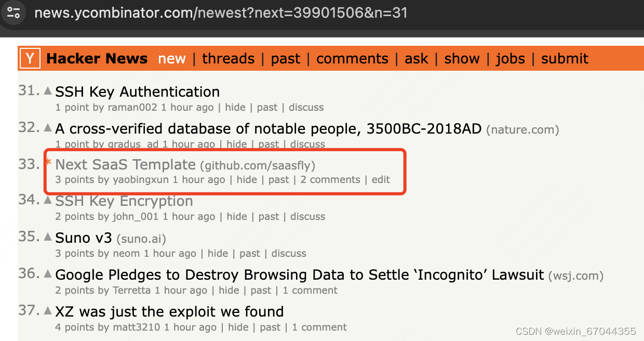Open the threads section
Viewport: 644px width, 341px height.
228,58
